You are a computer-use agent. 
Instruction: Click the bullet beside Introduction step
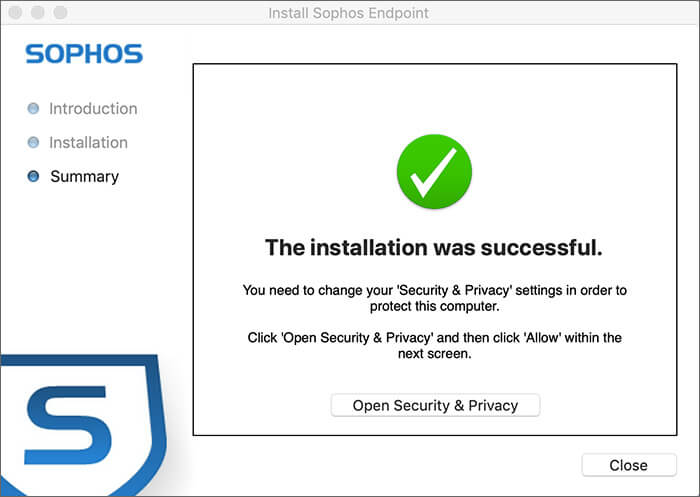point(33,108)
